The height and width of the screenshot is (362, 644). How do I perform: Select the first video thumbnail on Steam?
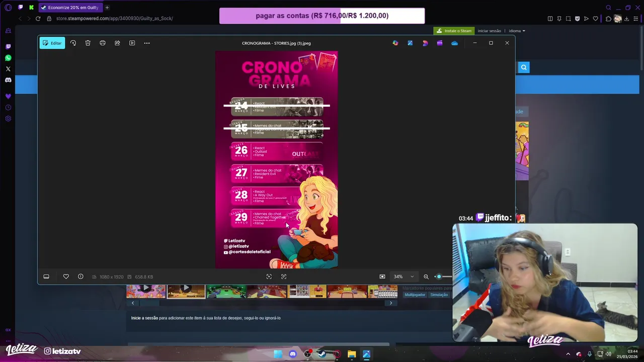[x=146, y=291]
